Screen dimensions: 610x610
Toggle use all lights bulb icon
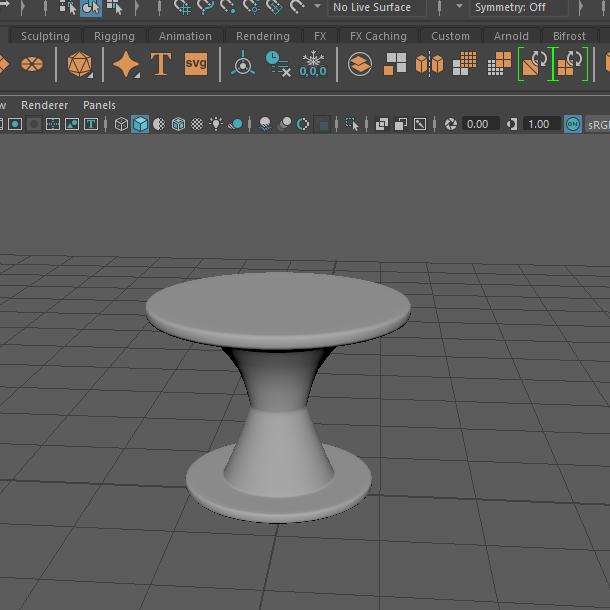tap(215, 124)
